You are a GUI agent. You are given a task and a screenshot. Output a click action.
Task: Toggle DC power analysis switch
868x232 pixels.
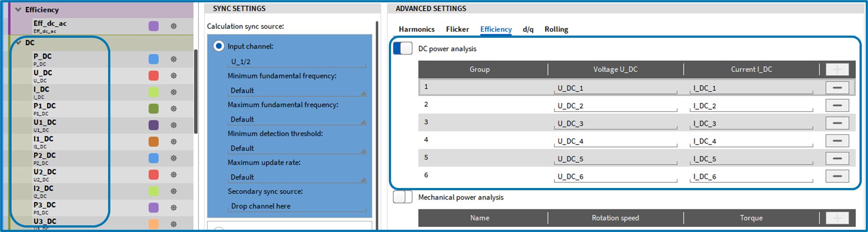pos(403,48)
